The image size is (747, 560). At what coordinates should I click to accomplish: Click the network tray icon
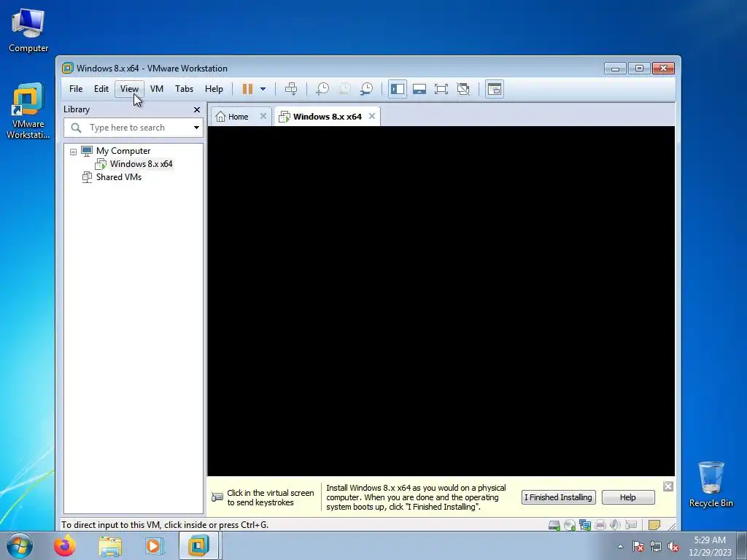pos(656,547)
